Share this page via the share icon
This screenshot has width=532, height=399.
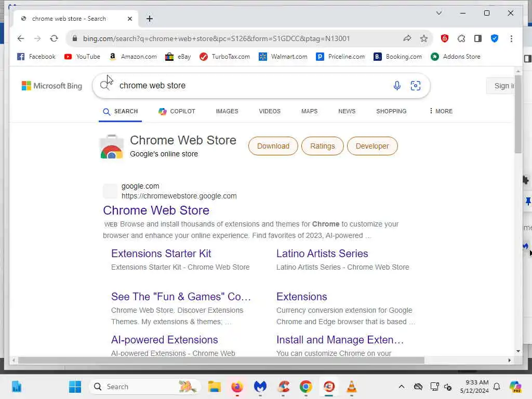pyautogui.click(x=407, y=38)
